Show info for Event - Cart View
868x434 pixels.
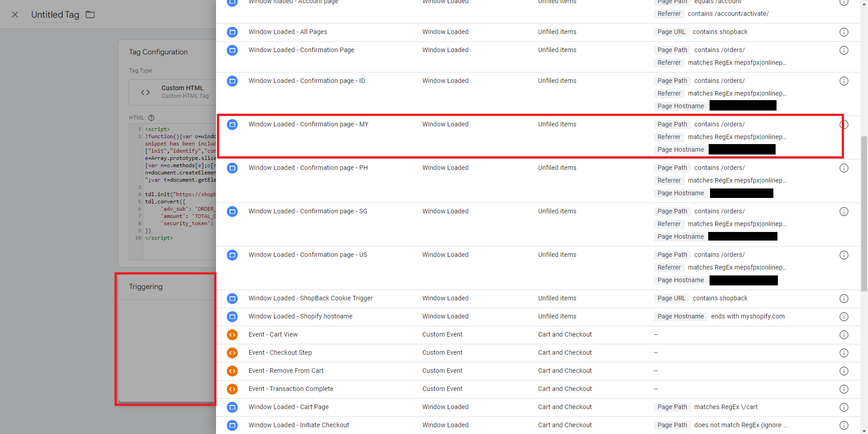(x=844, y=335)
